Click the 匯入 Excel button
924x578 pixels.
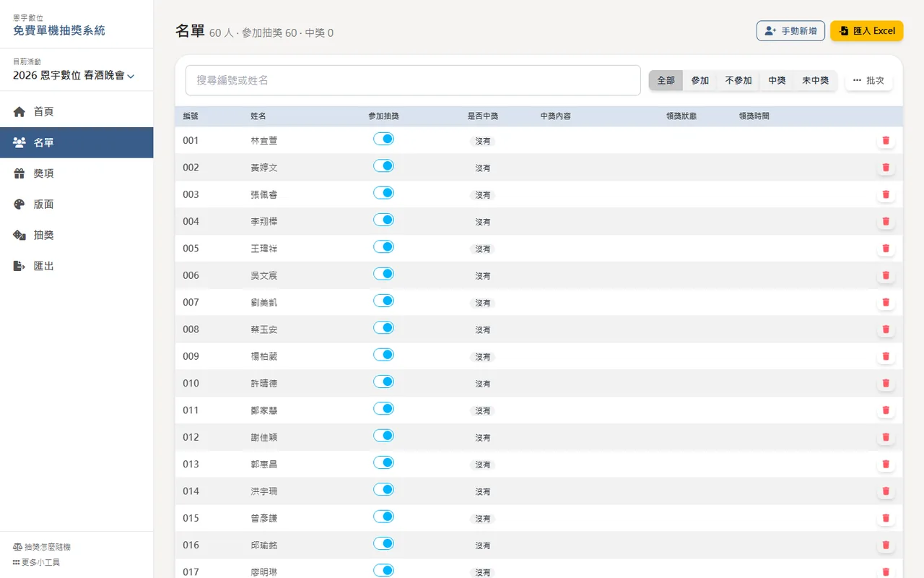tap(867, 31)
